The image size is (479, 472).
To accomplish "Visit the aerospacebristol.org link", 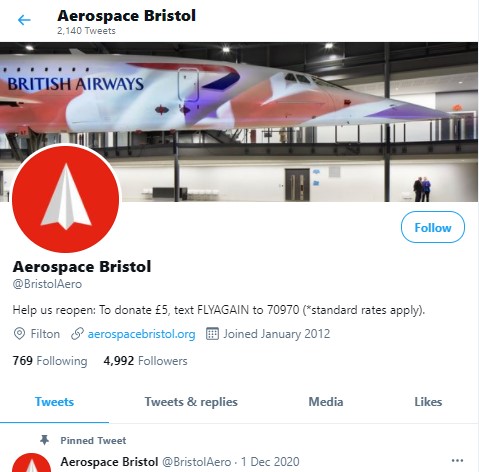I will pyautogui.click(x=141, y=334).
